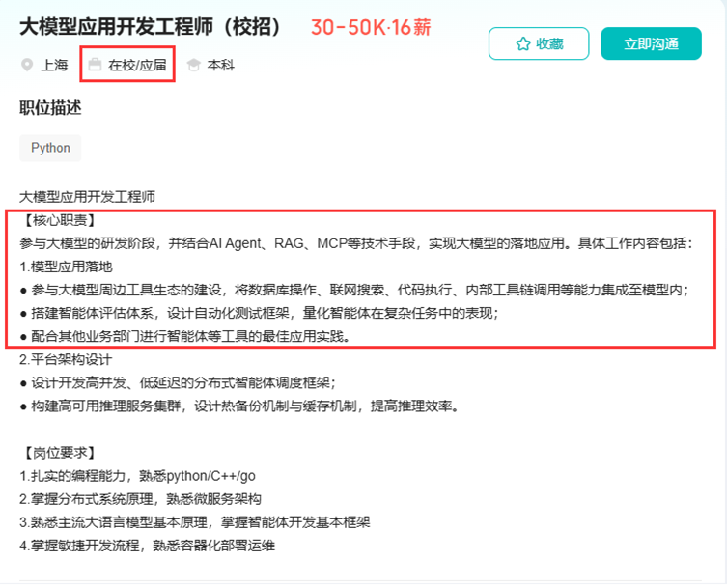Click the location pin icon beside 上海
This screenshot has width=727, height=588.
point(26,66)
